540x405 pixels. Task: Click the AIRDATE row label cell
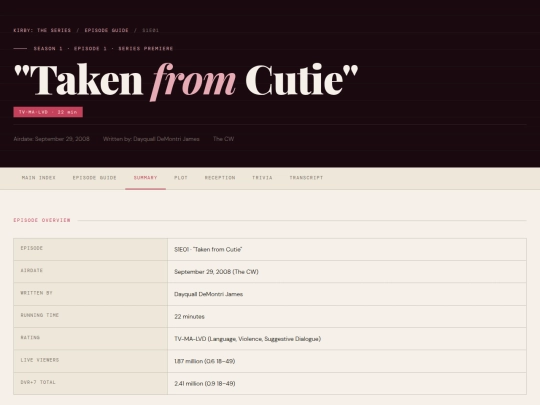pyautogui.click(x=91, y=272)
